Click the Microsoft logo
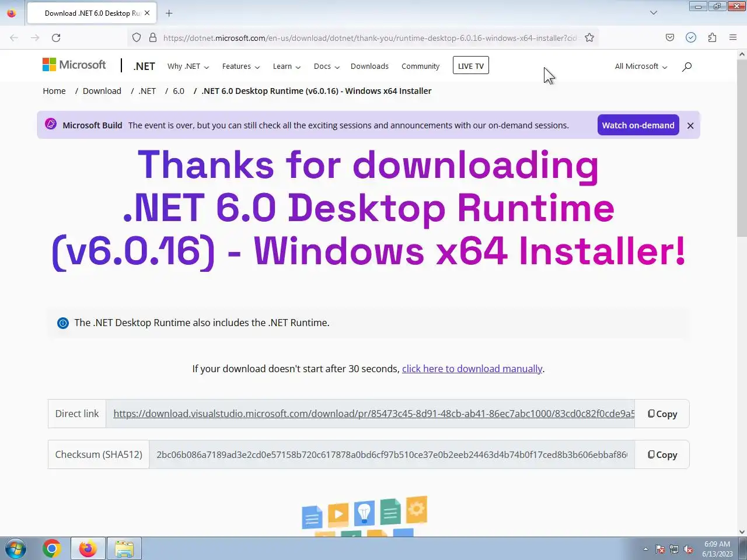The width and height of the screenshot is (747, 560). [74, 65]
